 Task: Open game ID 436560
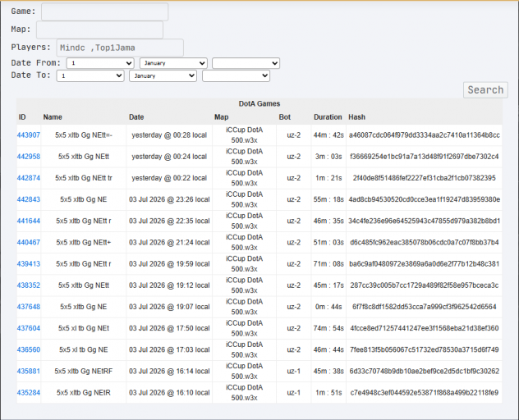(29, 350)
